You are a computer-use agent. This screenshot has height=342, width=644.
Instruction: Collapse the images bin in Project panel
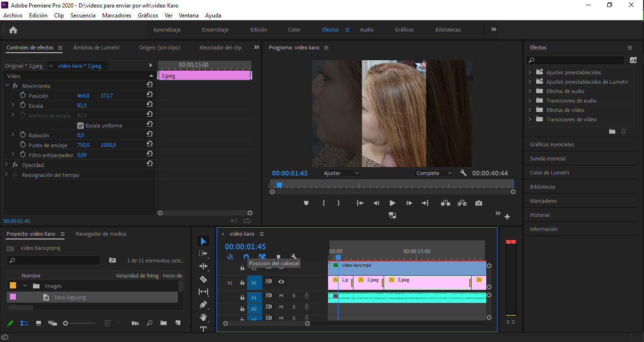(25, 286)
